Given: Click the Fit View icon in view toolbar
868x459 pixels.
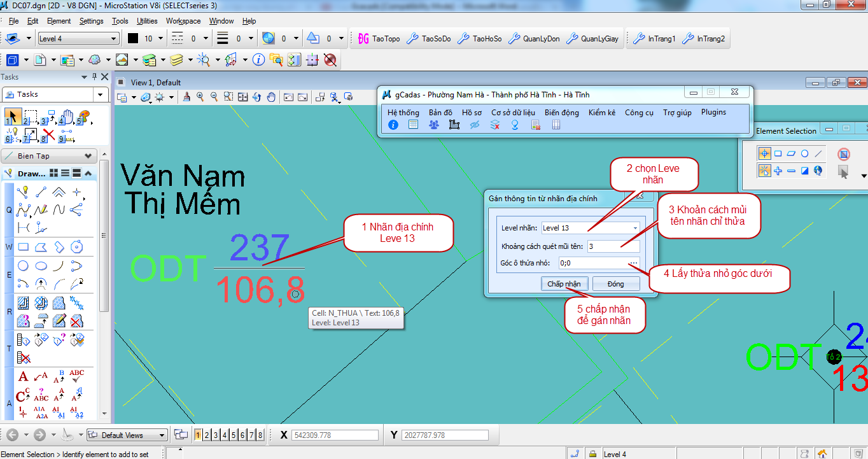Looking at the screenshot, I should point(242,97).
